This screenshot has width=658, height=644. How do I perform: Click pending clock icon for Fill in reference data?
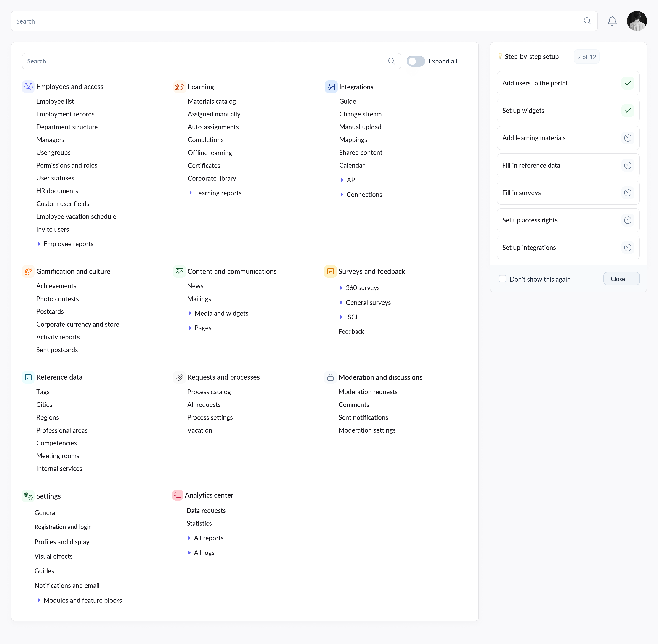pyautogui.click(x=628, y=165)
